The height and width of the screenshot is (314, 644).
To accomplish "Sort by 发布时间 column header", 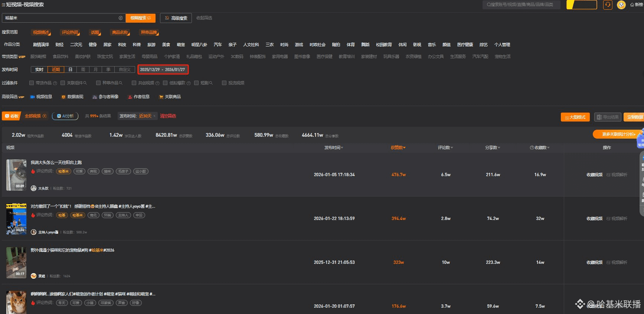I will (333, 148).
